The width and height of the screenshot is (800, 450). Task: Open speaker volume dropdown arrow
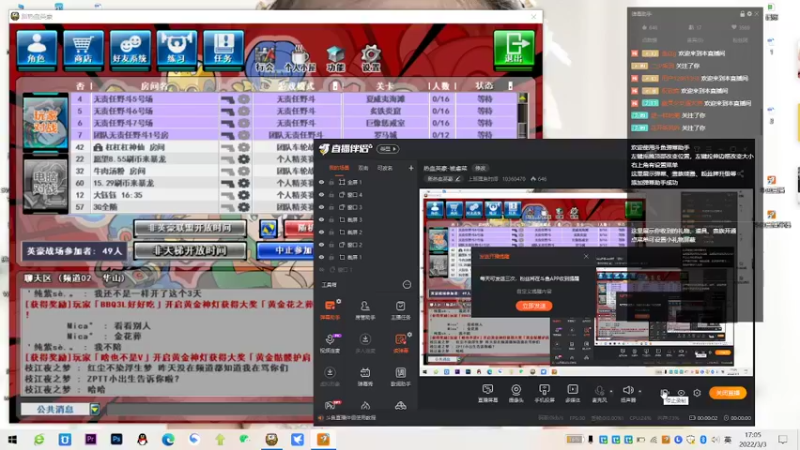click(x=640, y=392)
